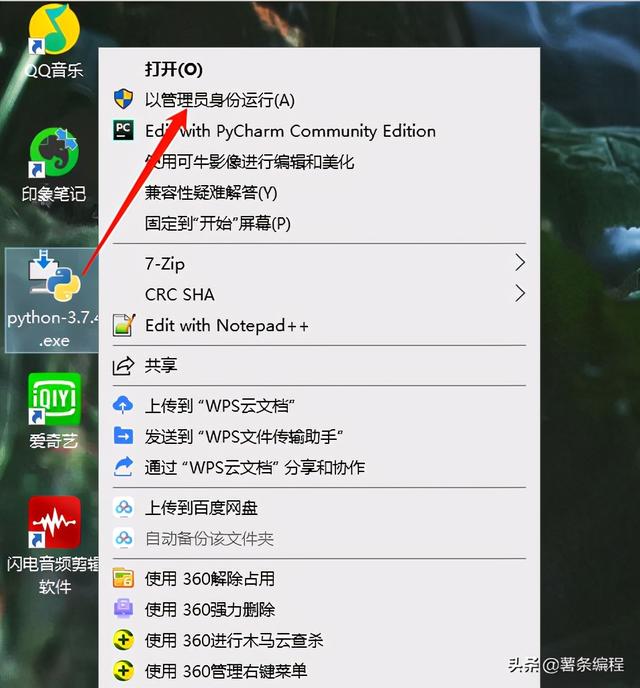Screen dimensions: 640x688
Task: Click the 百度网盘 icon beside 上传到百度网盘
Action: 124,508
